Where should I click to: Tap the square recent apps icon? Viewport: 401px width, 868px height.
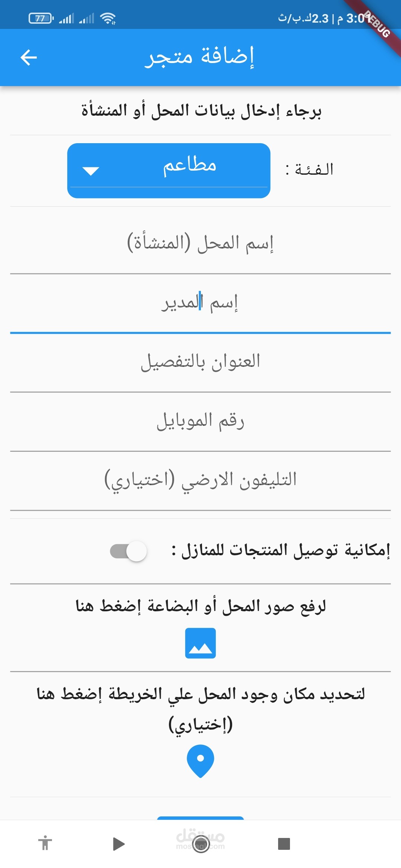(284, 844)
